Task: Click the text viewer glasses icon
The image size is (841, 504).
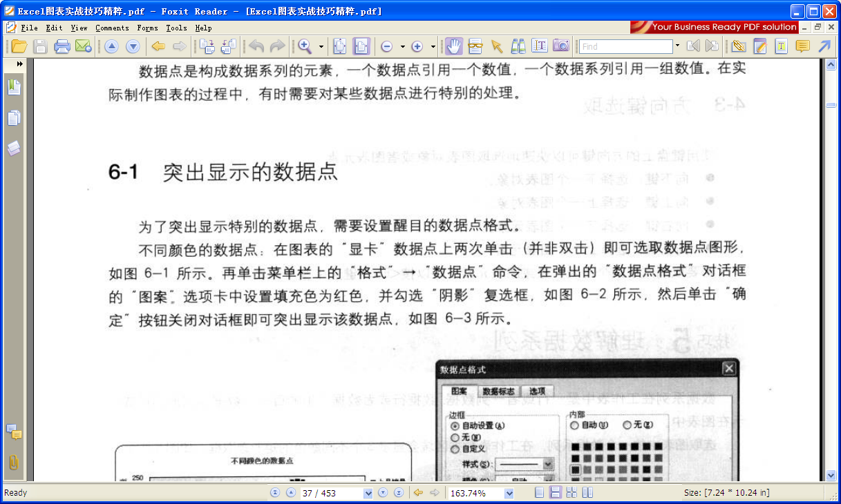Action: [x=475, y=46]
